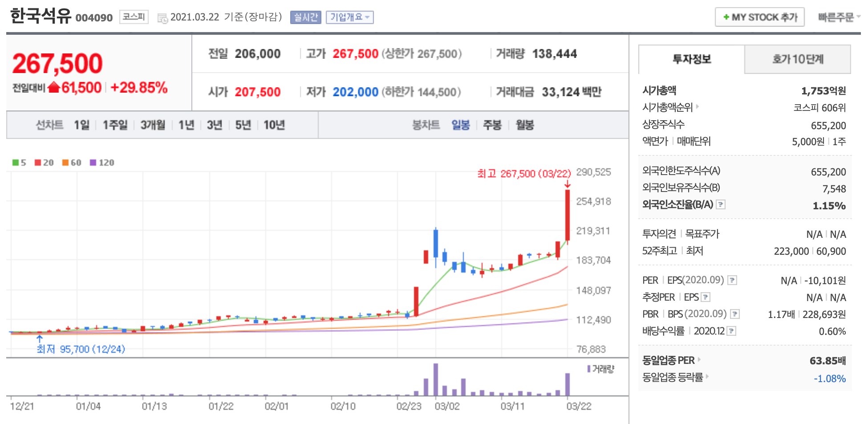Switch to the 호가10단계 tab
868x424 pixels.
[x=798, y=59]
